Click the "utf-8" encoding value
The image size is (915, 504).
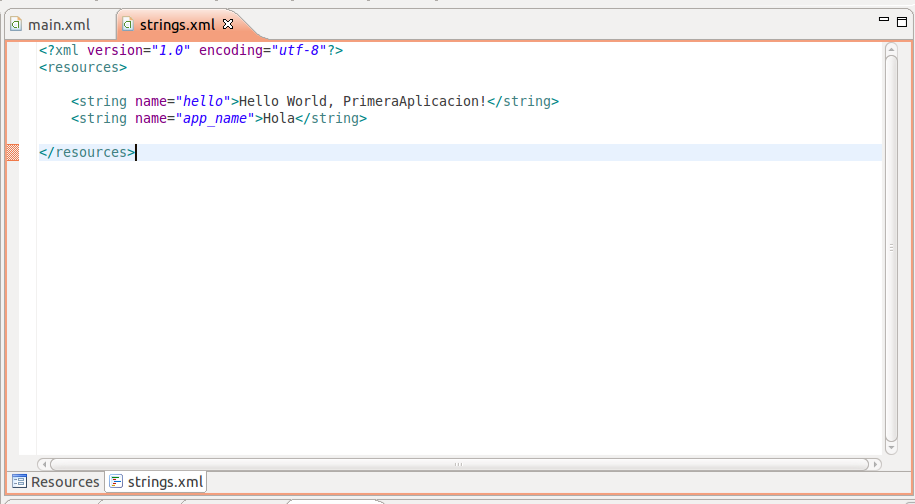pos(299,50)
